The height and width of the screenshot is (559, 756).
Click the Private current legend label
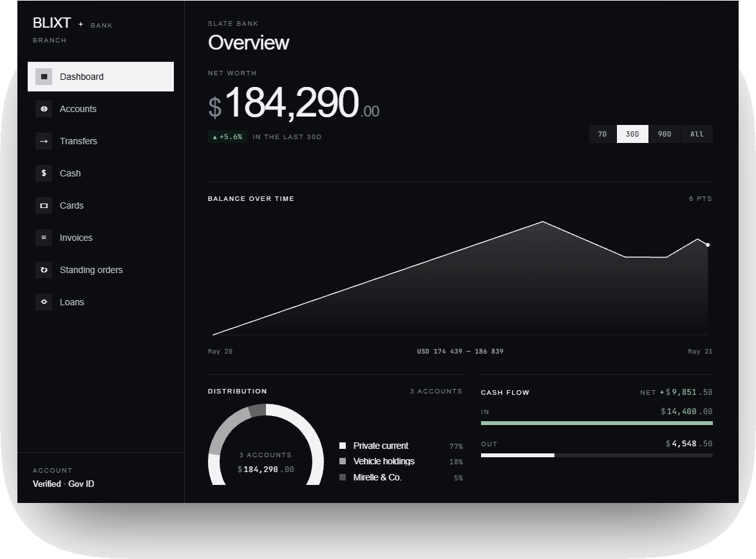tap(381, 446)
